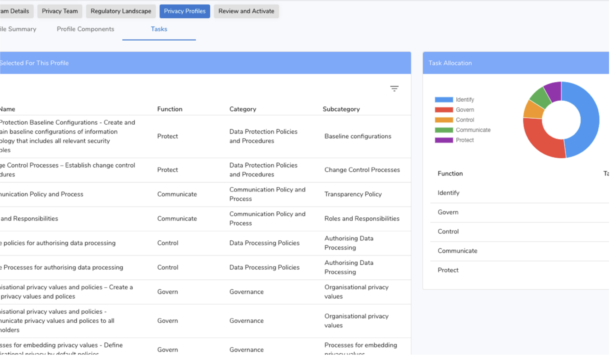Click the red Govern legend swatch
Screen dimensions: 610x364
(x=443, y=110)
